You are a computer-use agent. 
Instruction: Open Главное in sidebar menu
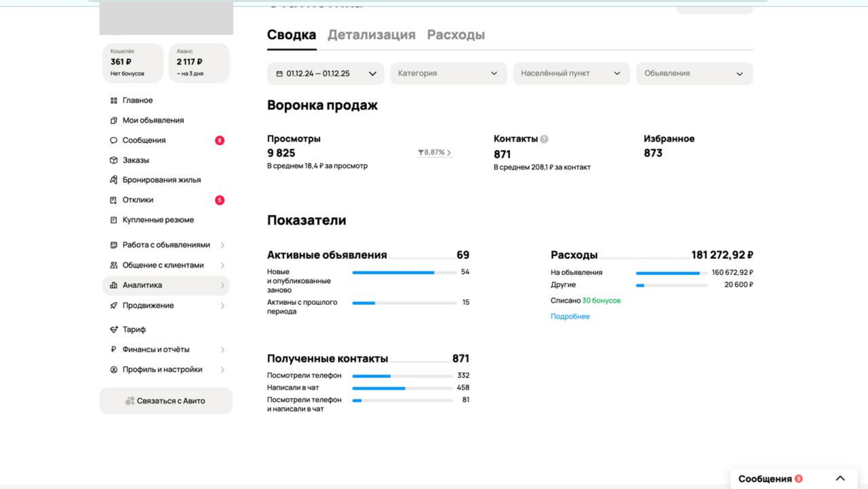[x=166, y=100]
